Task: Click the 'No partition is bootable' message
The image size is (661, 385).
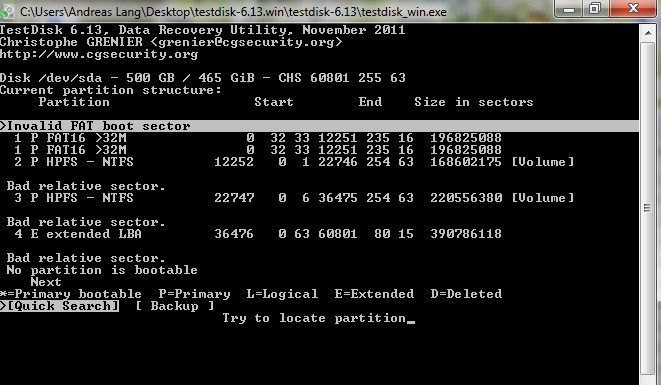Action: (x=102, y=270)
